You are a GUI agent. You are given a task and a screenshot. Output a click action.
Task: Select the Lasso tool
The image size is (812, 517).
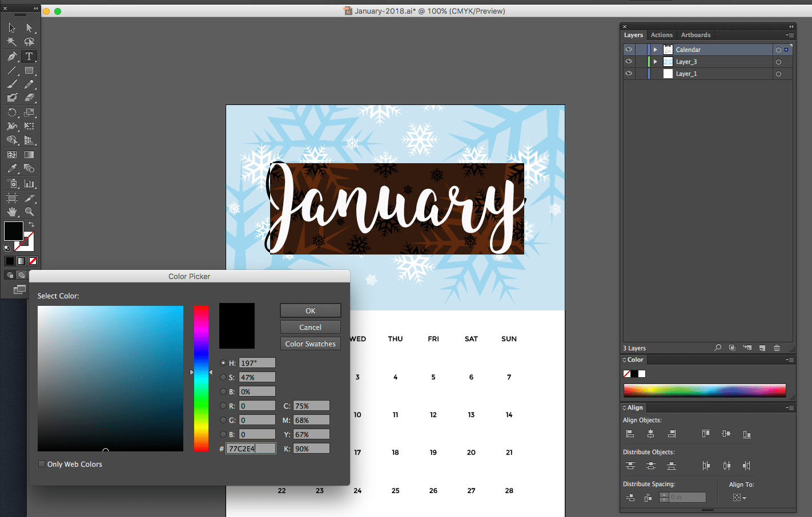tap(29, 42)
